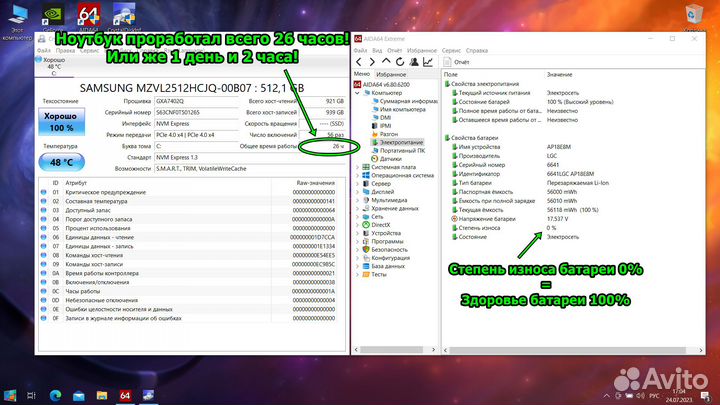Open the Разгон item in the tree
The image size is (720, 405).
pos(384,134)
